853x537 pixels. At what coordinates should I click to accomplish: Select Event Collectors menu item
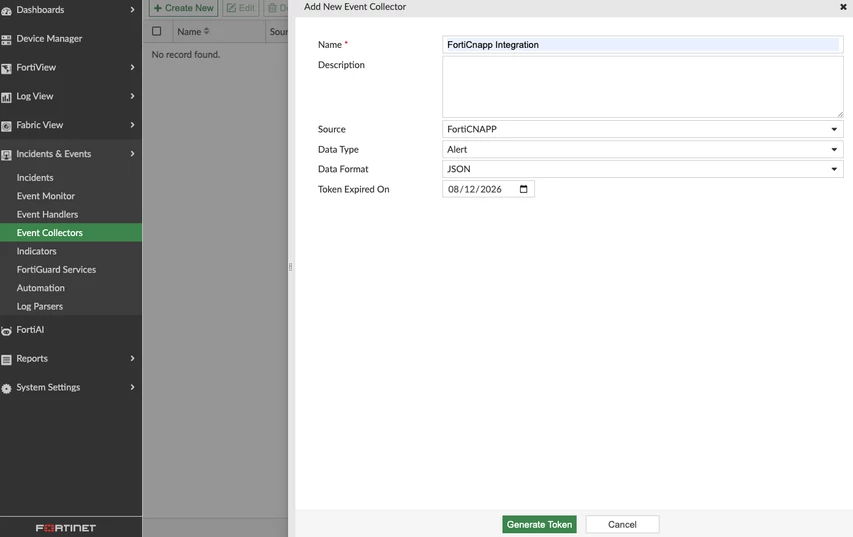tap(71, 233)
